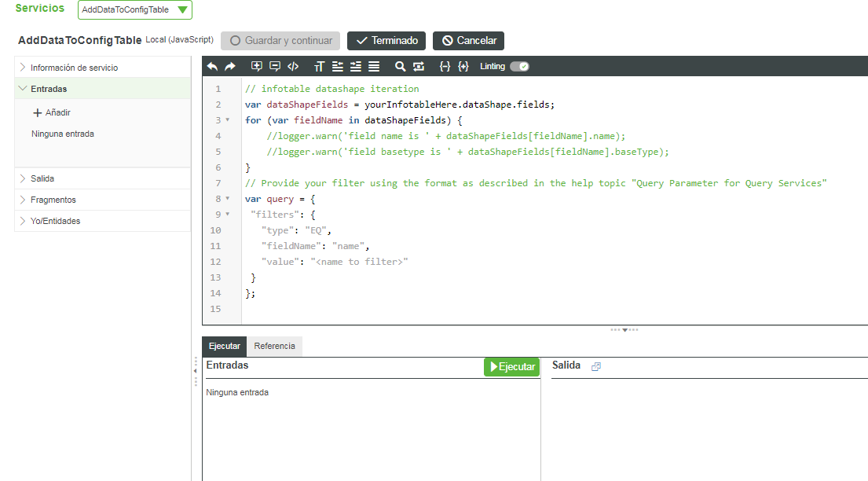Click the remove comment icon
868x481 pixels.
tap(275, 67)
